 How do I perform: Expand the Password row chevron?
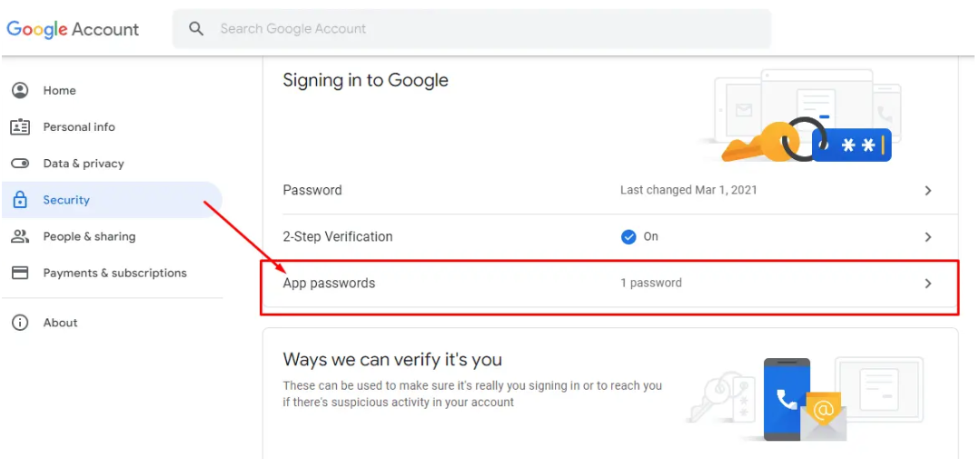[927, 191]
